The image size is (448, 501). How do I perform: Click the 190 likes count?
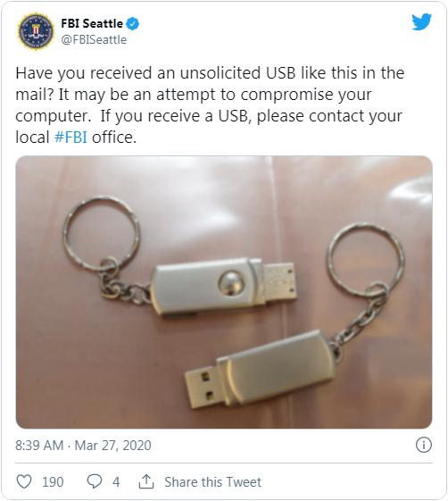click(53, 482)
